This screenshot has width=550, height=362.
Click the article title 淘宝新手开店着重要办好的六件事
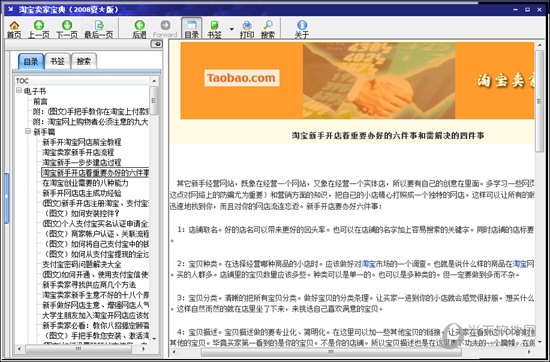[x=388, y=135]
